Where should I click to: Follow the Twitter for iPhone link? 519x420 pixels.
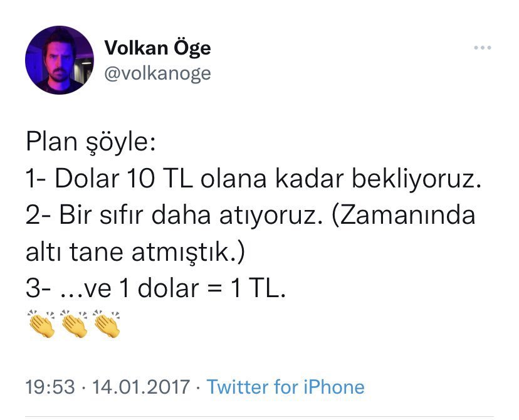[285, 387]
